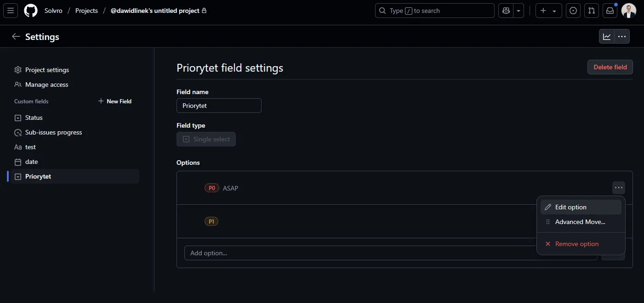Open the hamburger navigation menu

pos(11,11)
